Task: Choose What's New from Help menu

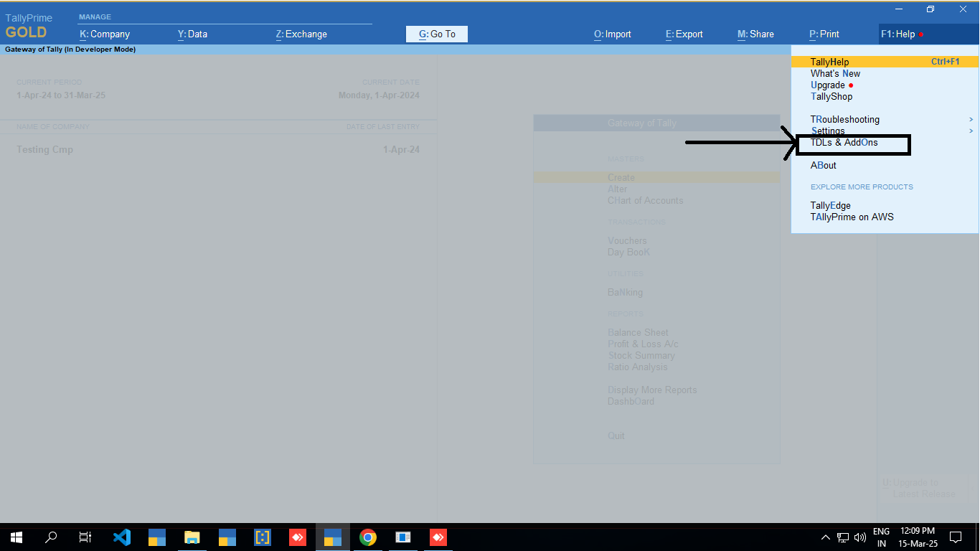Action: (x=835, y=73)
